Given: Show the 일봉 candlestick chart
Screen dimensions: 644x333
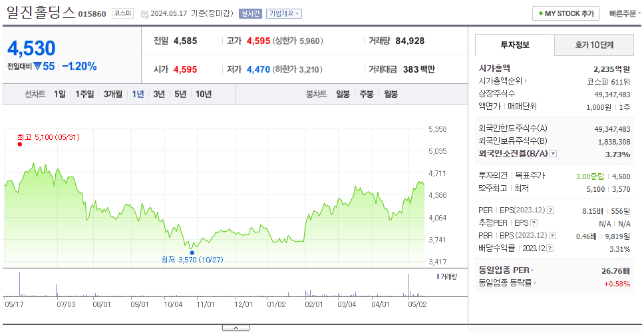Looking at the screenshot, I should click(x=343, y=94).
